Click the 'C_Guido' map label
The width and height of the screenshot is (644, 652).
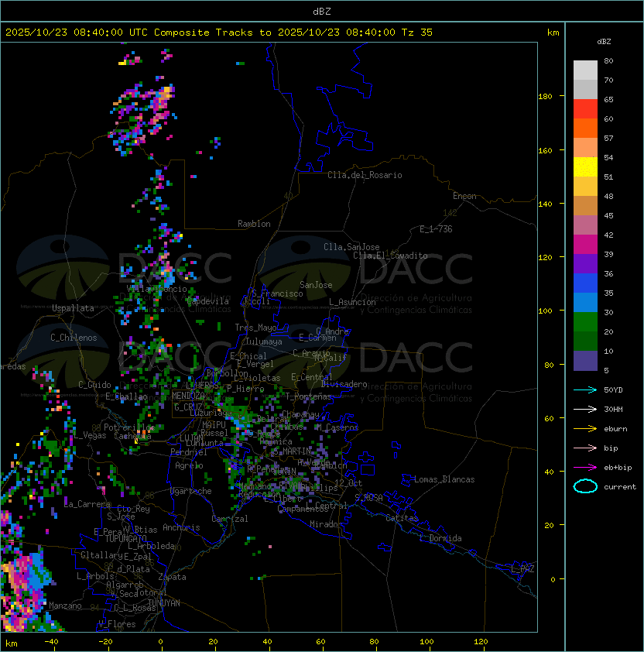pyautogui.click(x=94, y=385)
